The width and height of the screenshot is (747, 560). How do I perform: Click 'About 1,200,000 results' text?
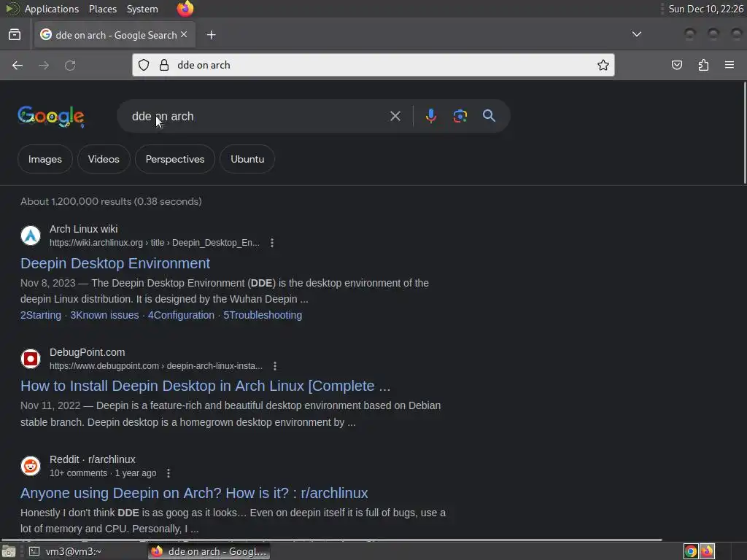pos(111,201)
